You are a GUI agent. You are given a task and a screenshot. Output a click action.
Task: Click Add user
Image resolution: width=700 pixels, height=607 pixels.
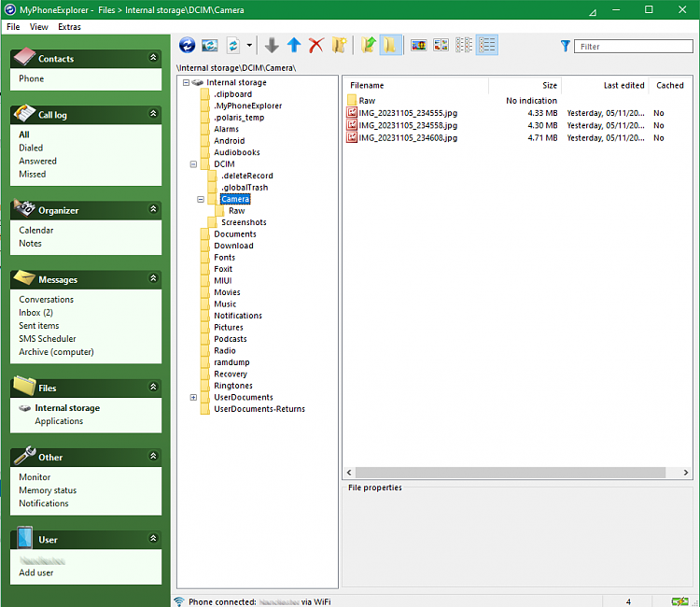click(x=36, y=572)
